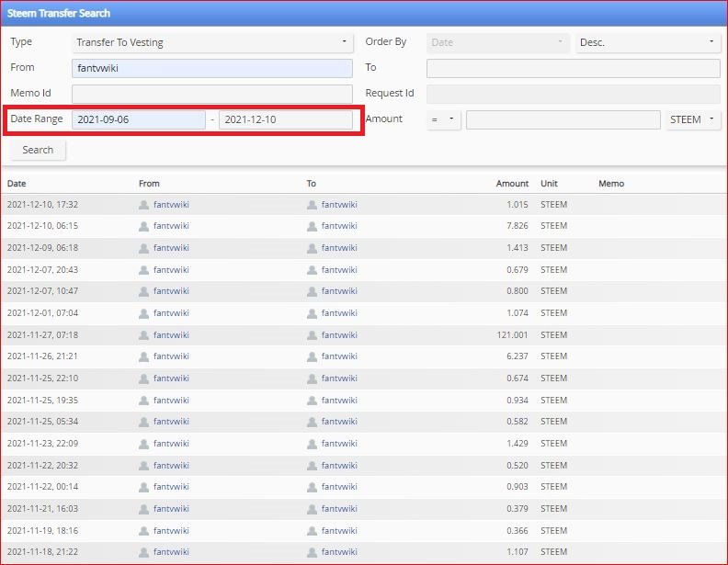This screenshot has width=728, height=565.
Task: Open From fantvwiki link in 2021-11-23, 22:09 row
Action: pyautogui.click(x=171, y=444)
